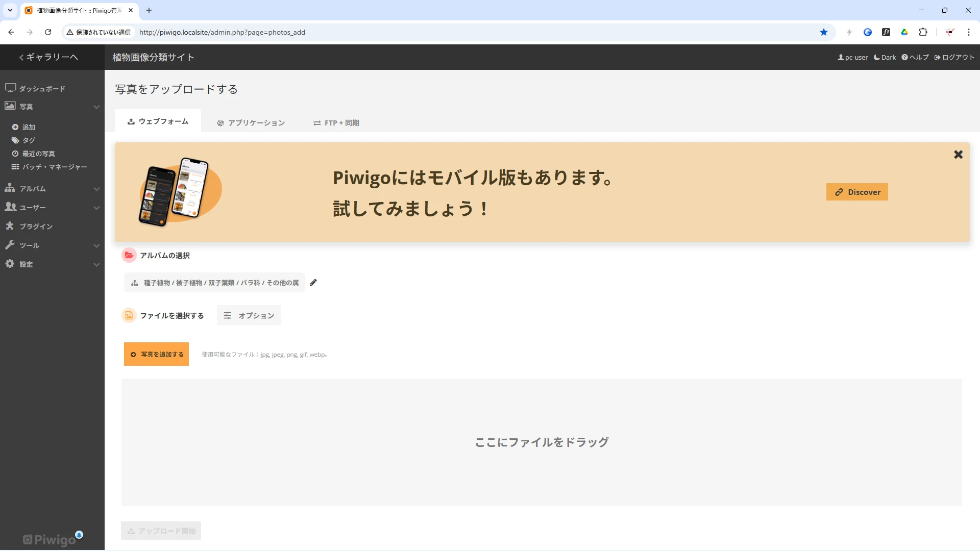The width and height of the screenshot is (980, 551).
Task: Edit the selected album with the pencil icon
Action: pos(313,282)
